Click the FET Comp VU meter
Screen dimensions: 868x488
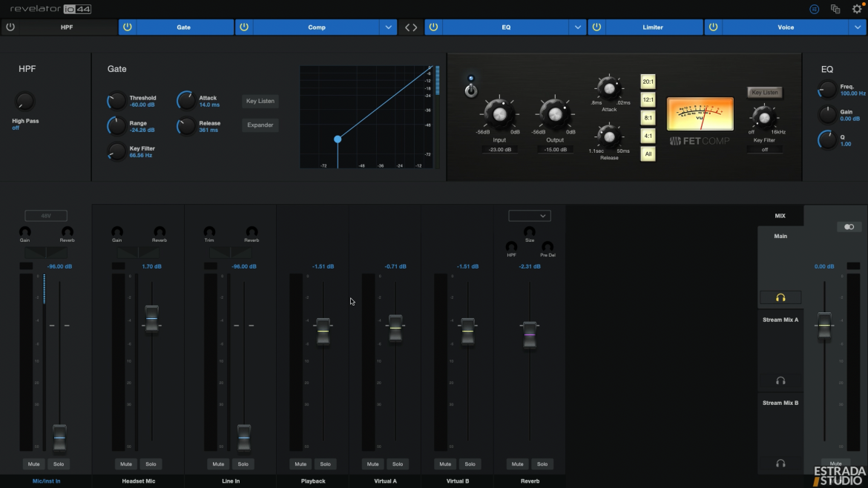pyautogui.click(x=700, y=114)
